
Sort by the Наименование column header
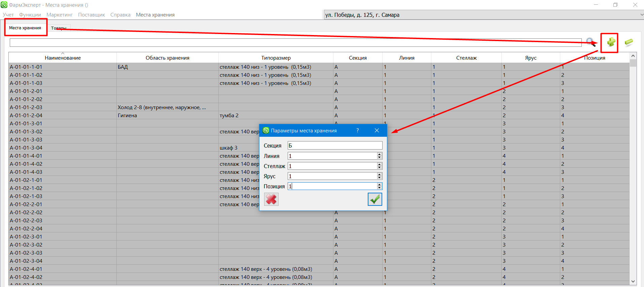tap(63, 58)
